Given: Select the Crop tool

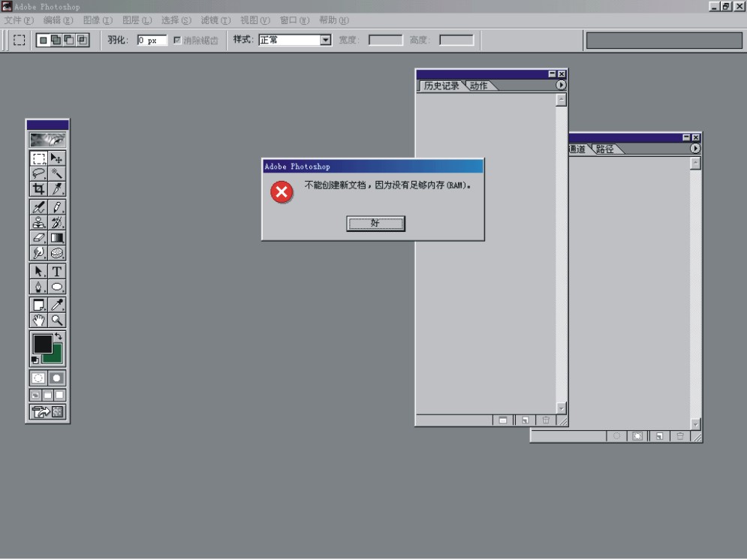Looking at the screenshot, I should click(38, 188).
